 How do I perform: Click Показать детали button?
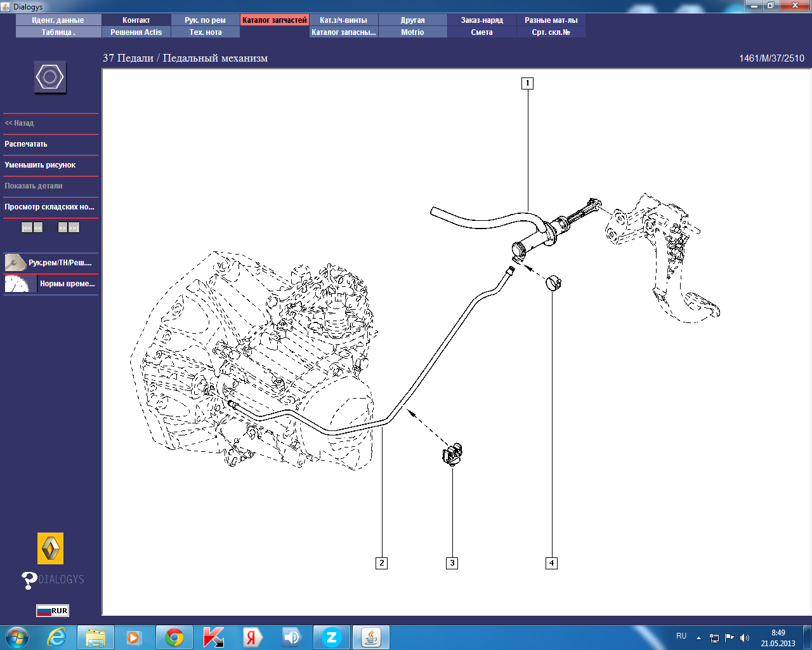click(51, 186)
